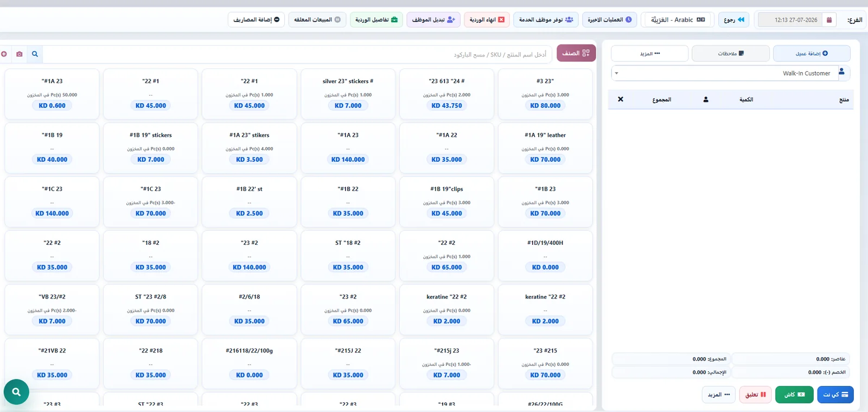Select product ST "18 #2
This screenshot has height=412, width=868.
click(348, 256)
